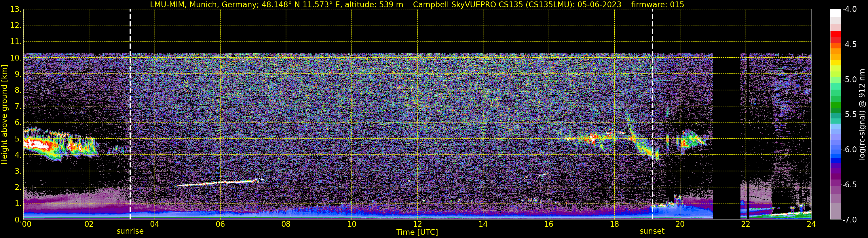868x238 pixels.
Task: Click the colorbar tick '-7.0'
Action: point(850,220)
